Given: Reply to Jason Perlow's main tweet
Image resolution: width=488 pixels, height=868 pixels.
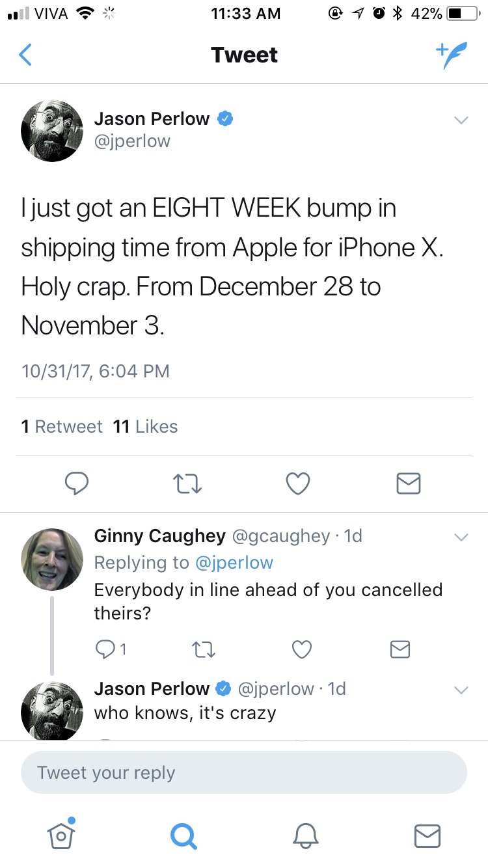Looking at the screenshot, I should click(x=77, y=483).
